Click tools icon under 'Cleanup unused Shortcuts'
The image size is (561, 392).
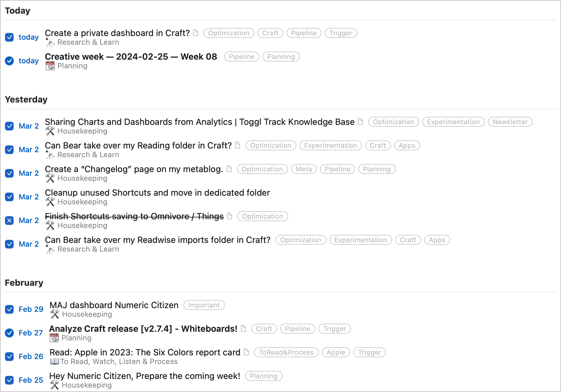tap(50, 202)
